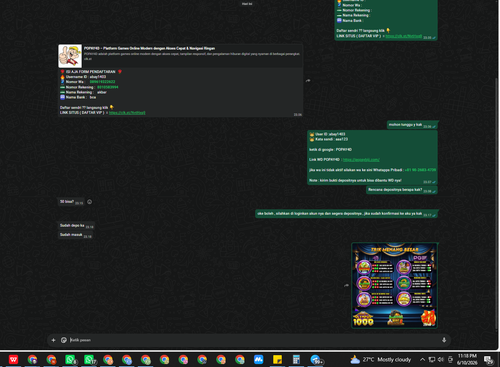Select the 'oke boleh, silahkan di loginkan' message
The image size is (500, 367).
click(347, 214)
